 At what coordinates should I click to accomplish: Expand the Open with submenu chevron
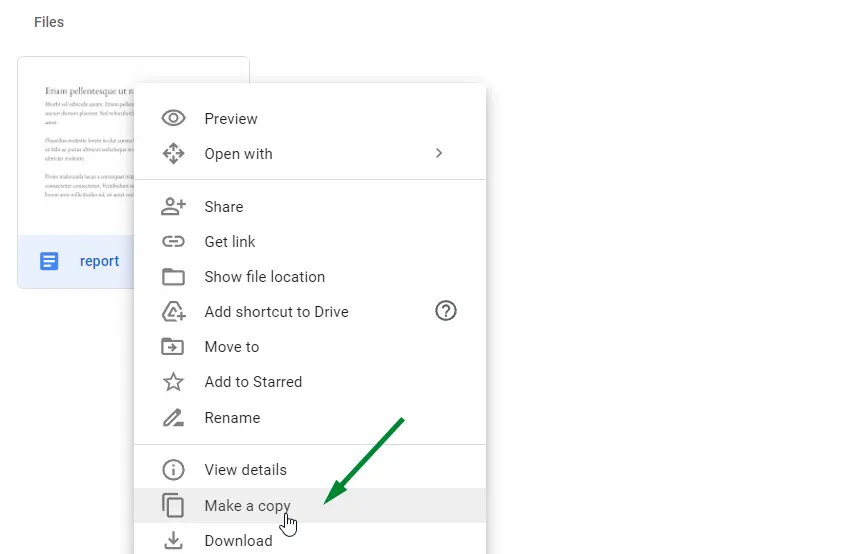pyautogui.click(x=439, y=153)
